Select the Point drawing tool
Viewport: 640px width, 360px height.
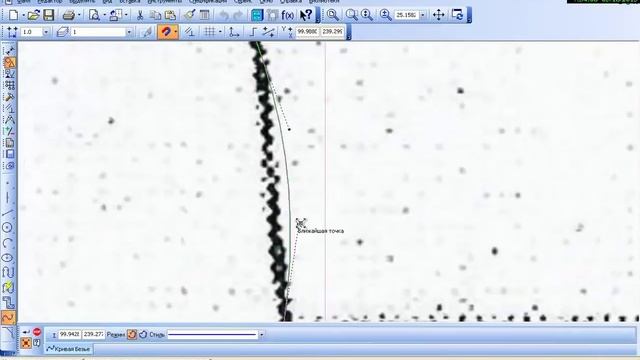(x=8, y=183)
